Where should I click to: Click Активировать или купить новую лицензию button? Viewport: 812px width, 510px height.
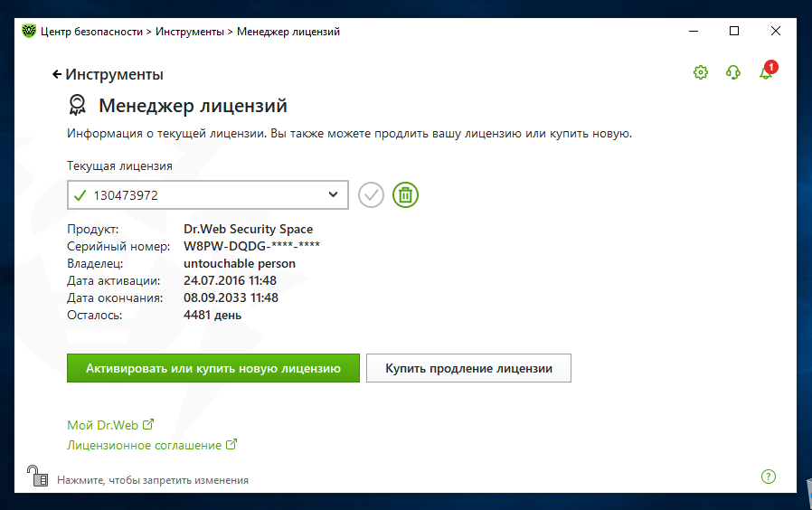[213, 368]
